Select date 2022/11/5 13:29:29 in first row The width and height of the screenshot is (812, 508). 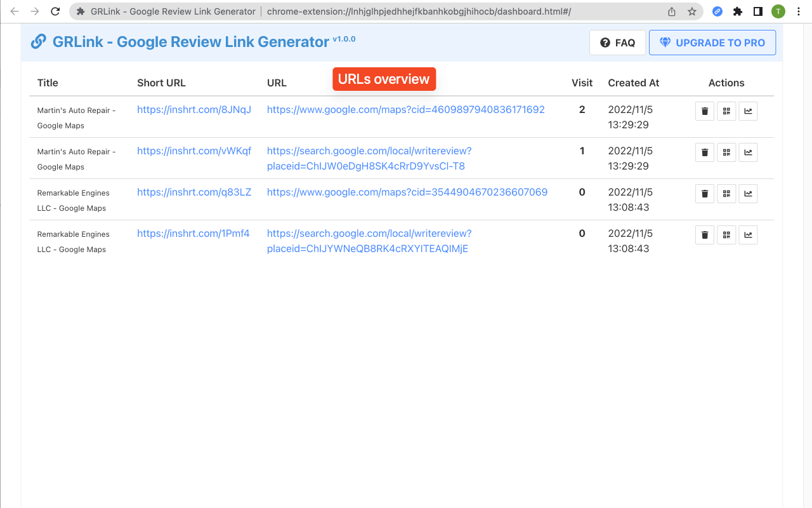point(631,117)
